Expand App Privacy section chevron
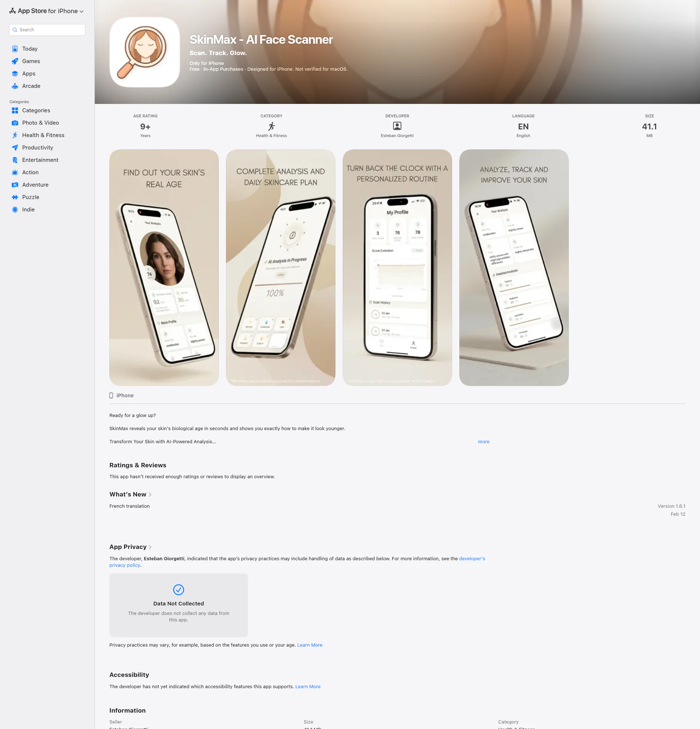700x729 pixels. click(150, 547)
